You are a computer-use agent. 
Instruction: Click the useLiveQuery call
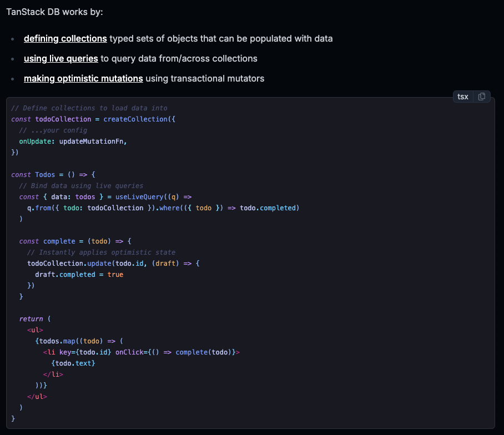(139, 197)
